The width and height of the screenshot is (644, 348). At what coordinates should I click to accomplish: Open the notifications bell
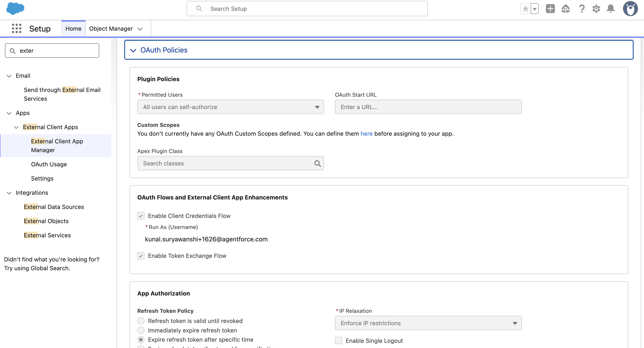point(610,9)
